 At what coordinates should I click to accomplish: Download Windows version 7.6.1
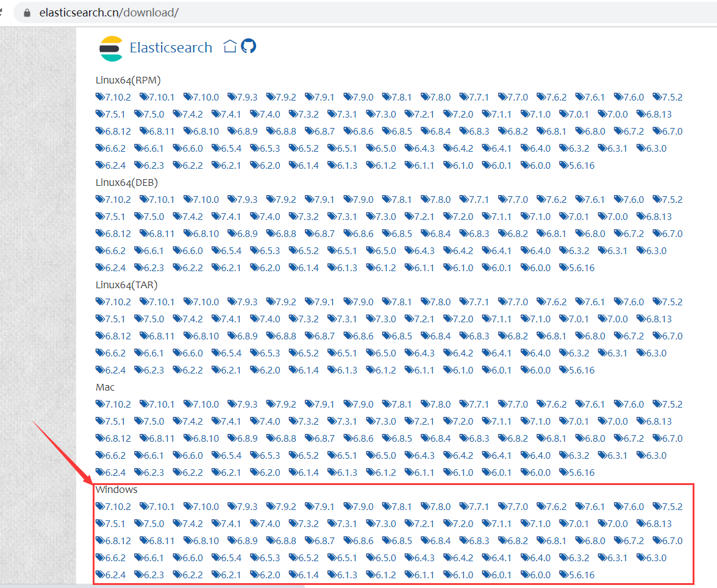(x=590, y=507)
